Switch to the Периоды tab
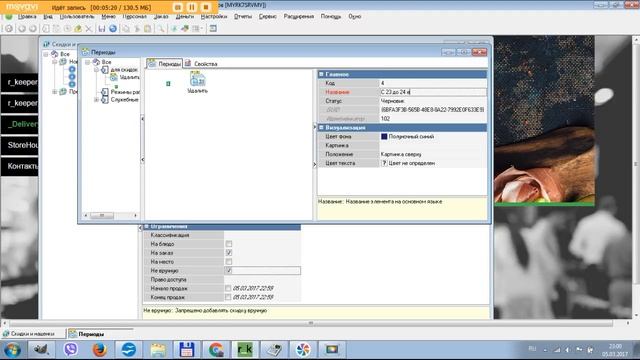This screenshot has height=360, width=640. pyautogui.click(x=164, y=64)
